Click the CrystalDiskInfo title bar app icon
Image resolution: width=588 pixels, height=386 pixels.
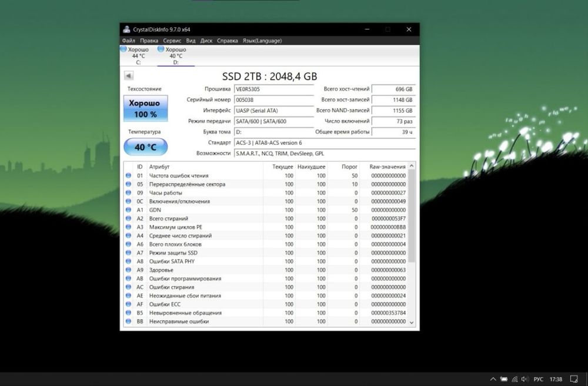pos(127,29)
